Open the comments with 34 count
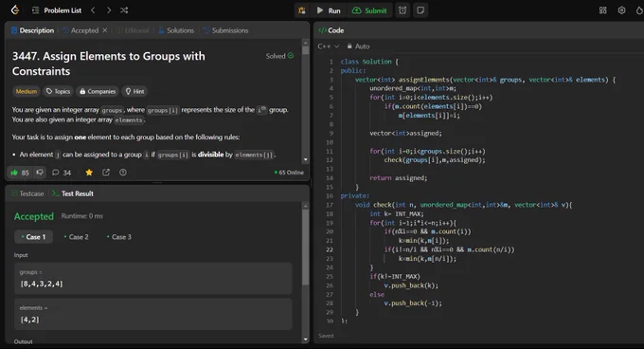This screenshot has height=349, width=644. 62,173
